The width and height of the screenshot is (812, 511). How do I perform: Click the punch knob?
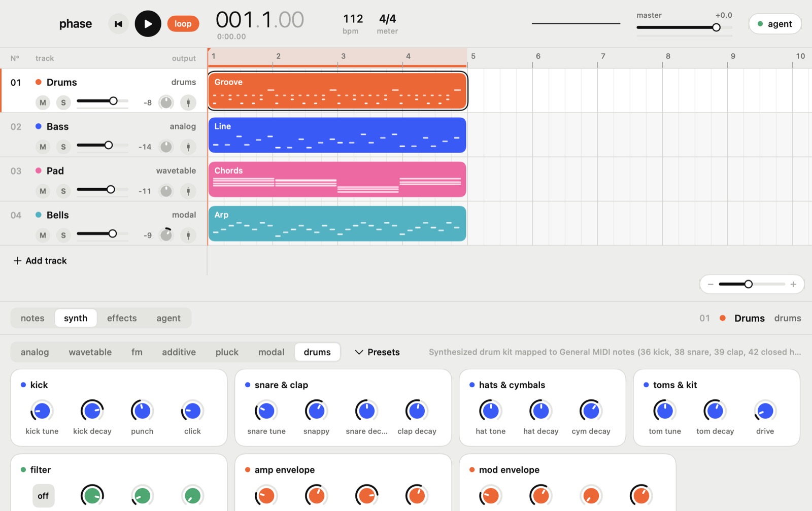pyautogui.click(x=142, y=411)
